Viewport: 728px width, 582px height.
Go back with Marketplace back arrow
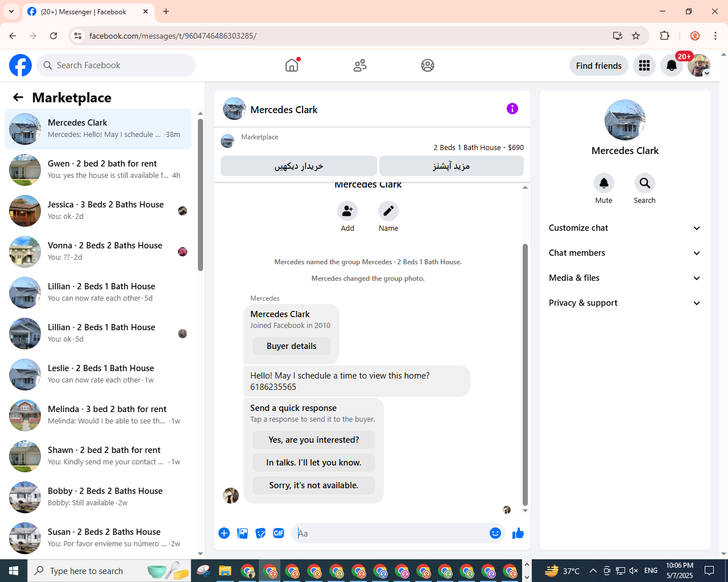[x=18, y=97]
